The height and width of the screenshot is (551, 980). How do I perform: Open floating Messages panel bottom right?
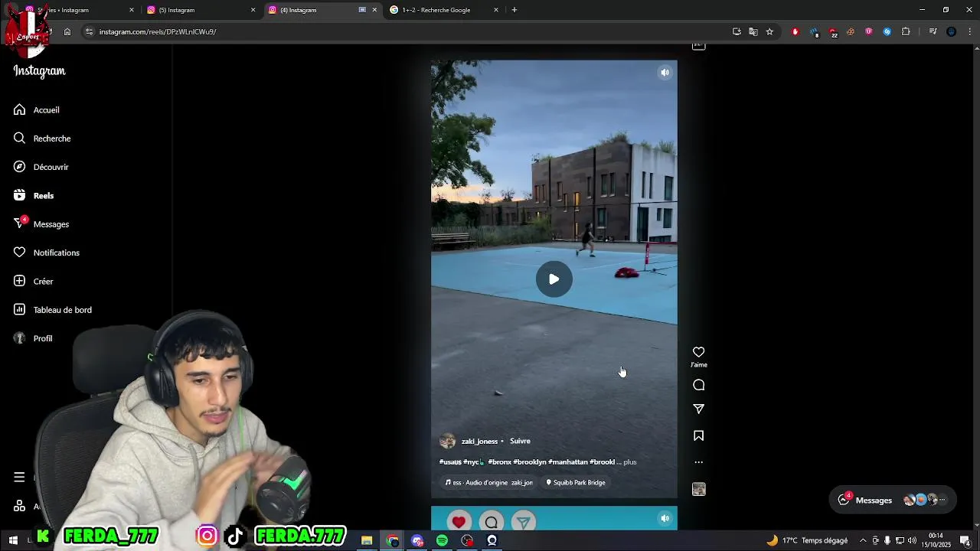click(893, 500)
